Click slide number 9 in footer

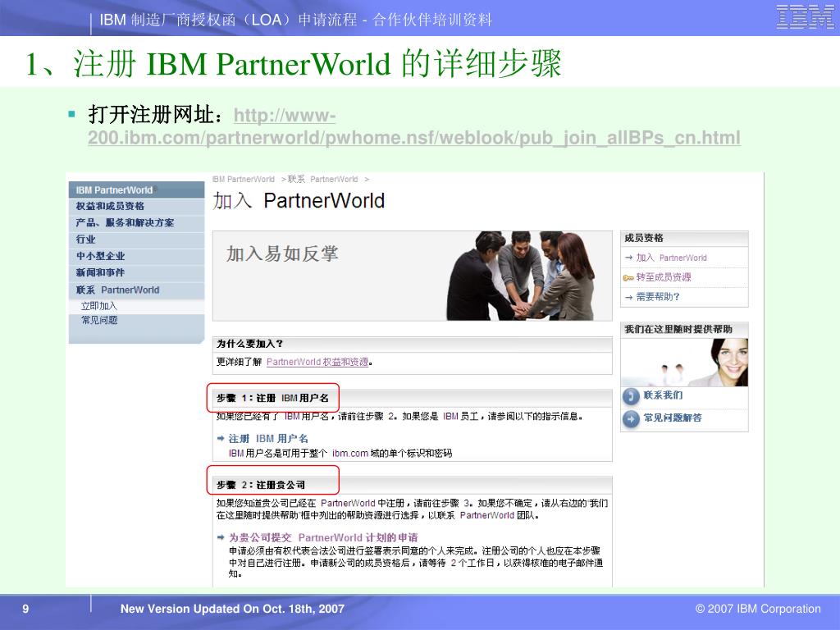(25, 609)
